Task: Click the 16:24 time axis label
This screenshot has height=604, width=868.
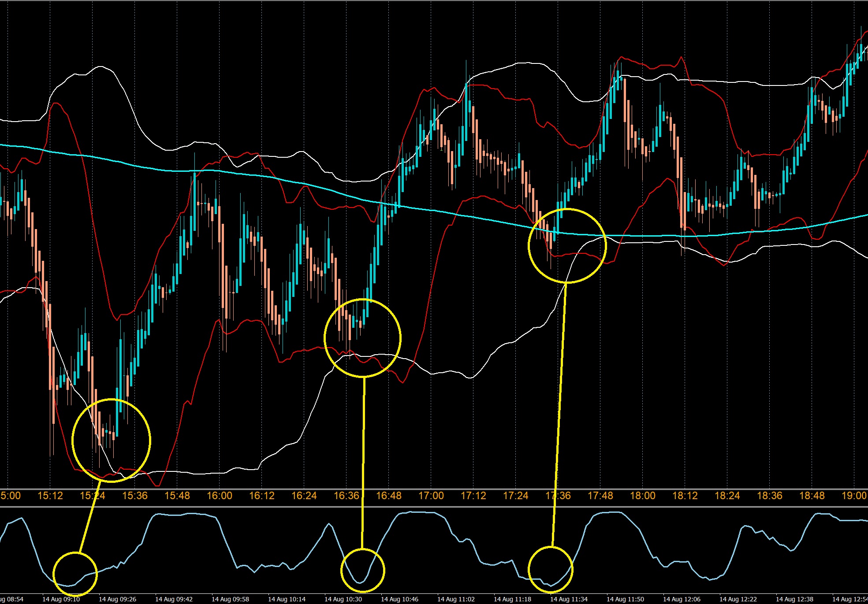Action: (x=304, y=496)
